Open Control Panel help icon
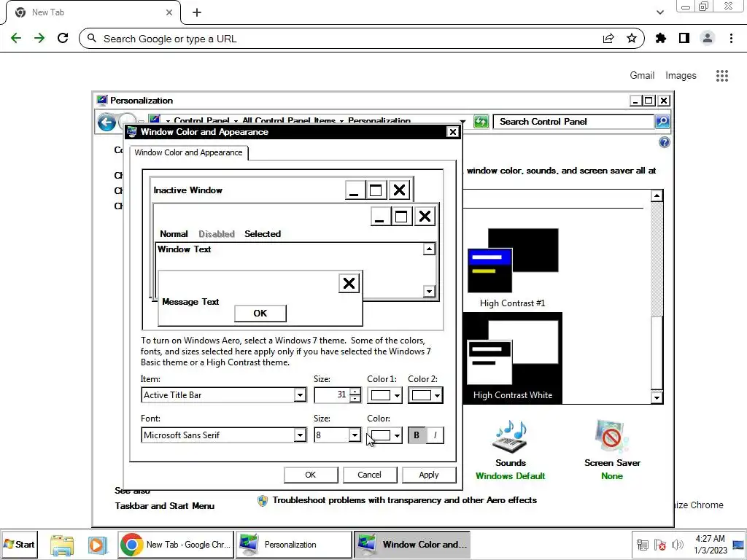Image resolution: width=747 pixels, height=560 pixels. click(x=664, y=142)
